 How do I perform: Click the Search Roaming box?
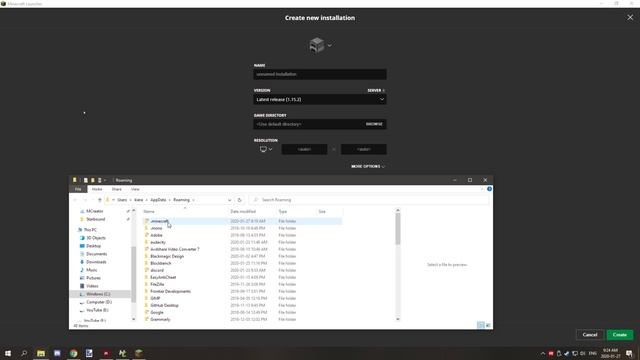point(369,200)
